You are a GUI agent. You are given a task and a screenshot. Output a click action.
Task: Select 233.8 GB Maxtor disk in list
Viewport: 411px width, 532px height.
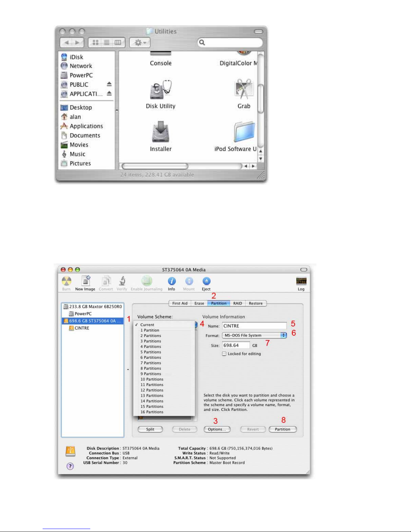coord(93,307)
